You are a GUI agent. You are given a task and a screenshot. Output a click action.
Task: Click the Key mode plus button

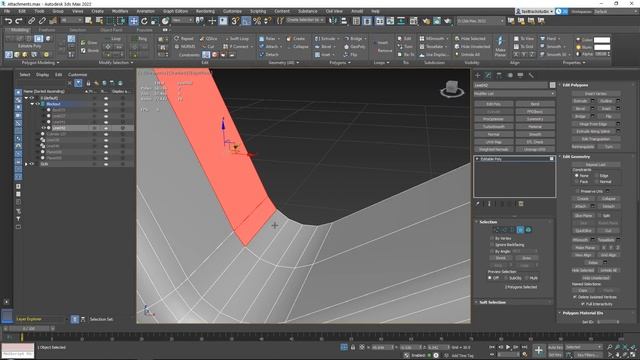point(539,350)
